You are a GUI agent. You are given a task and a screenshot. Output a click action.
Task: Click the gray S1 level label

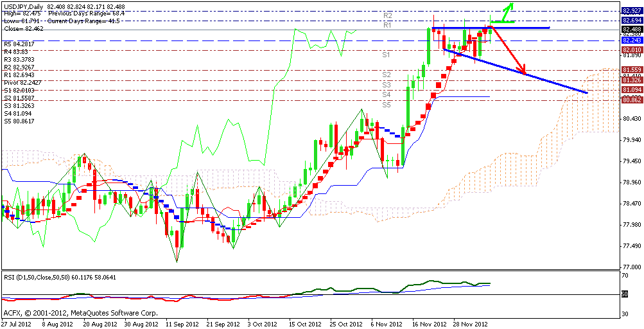[387, 55]
